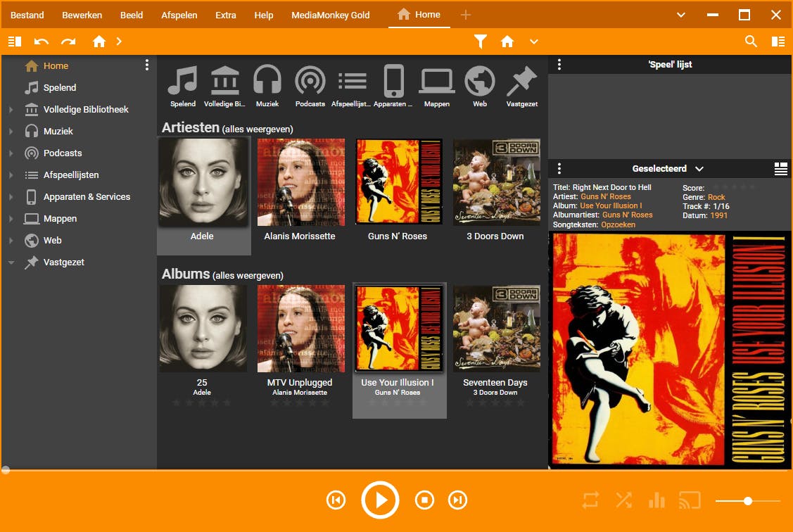Screen dimensions: 793x532
Task: Toggle the right panel layout icon
Action: coord(778,42)
